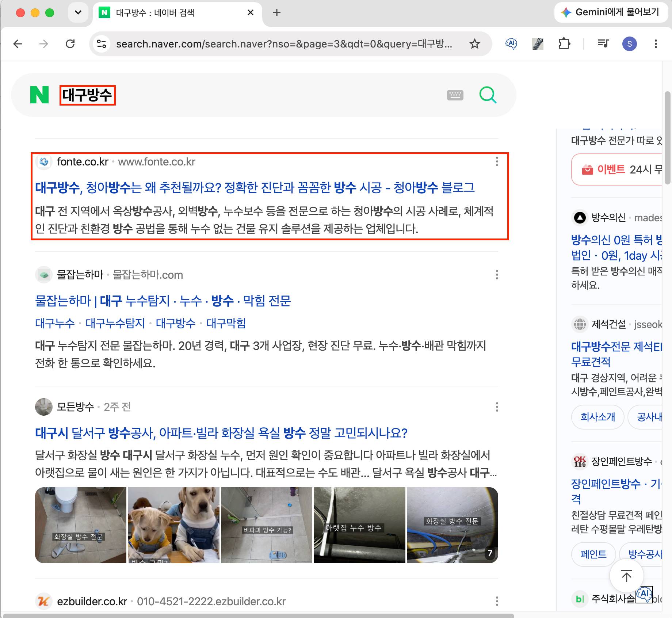Click the browser forward arrow

click(43, 44)
